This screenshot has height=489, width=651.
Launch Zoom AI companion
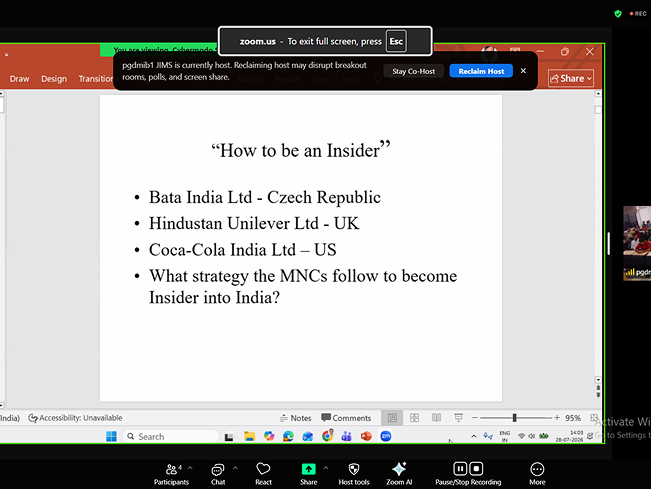[399, 473]
